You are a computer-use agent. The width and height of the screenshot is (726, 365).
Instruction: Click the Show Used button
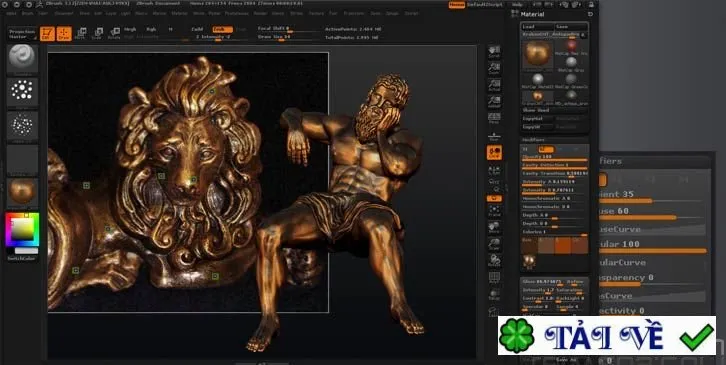point(555,110)
